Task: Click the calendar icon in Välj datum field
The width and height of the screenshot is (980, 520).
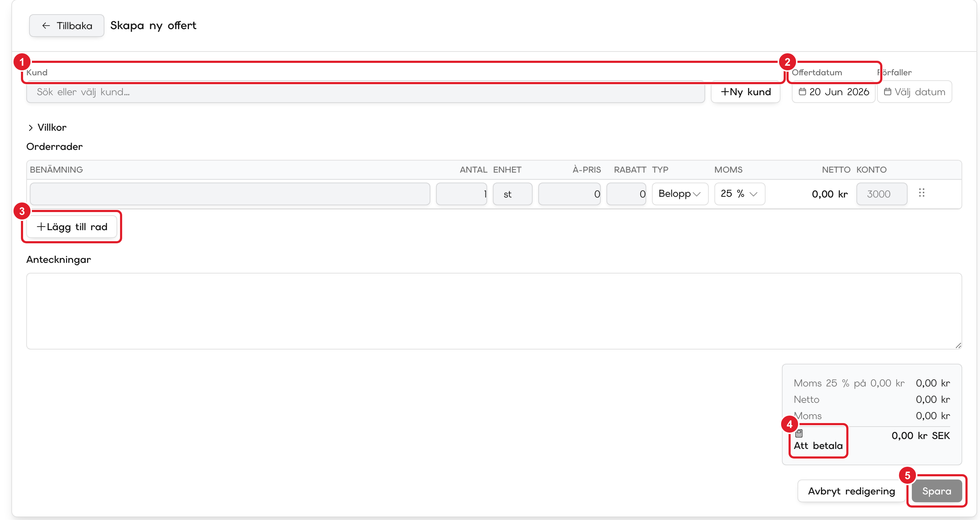Action: coord(887,92)
